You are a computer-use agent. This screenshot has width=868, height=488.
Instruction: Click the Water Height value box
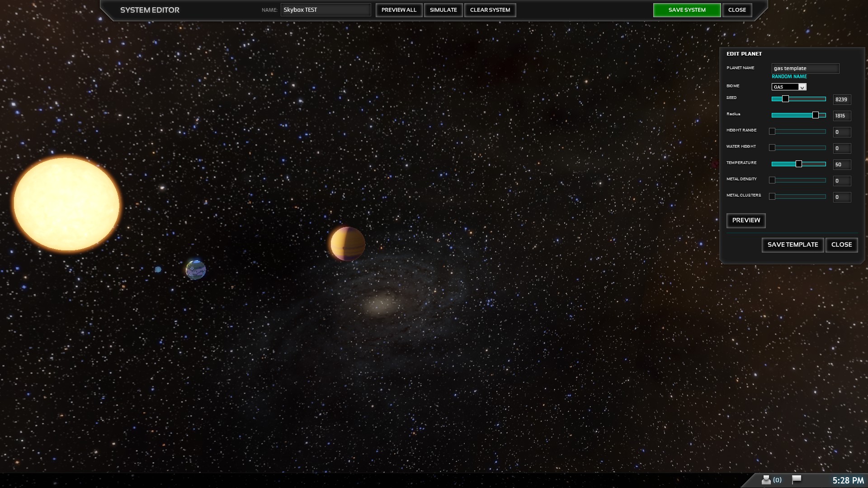point(842,148)
